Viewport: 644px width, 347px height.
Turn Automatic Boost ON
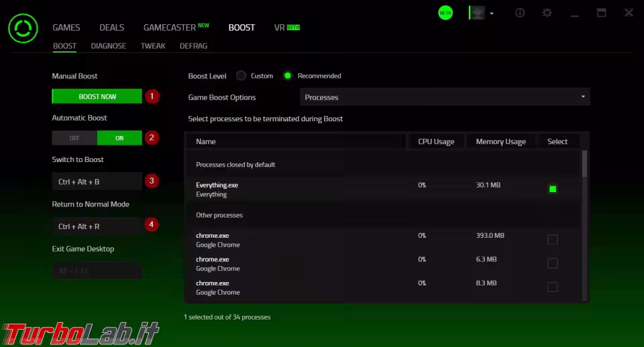click(x=119, y=138)
